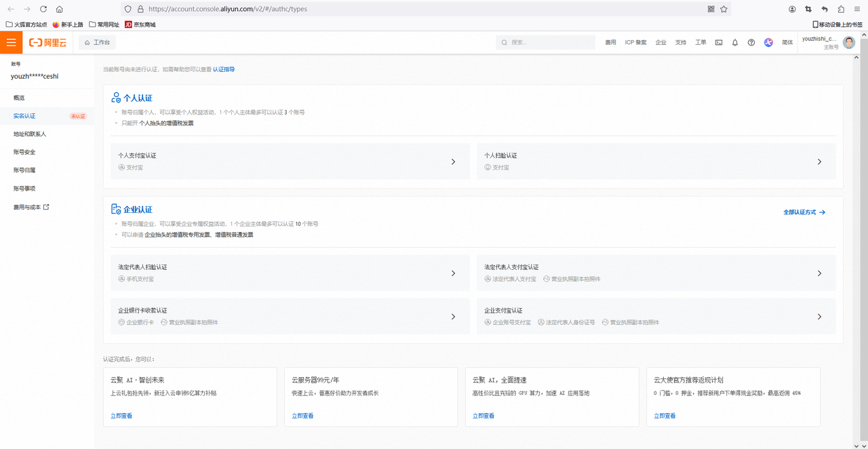
Task: Expand 个人支付宝认证 option
Action: [290, 161]
